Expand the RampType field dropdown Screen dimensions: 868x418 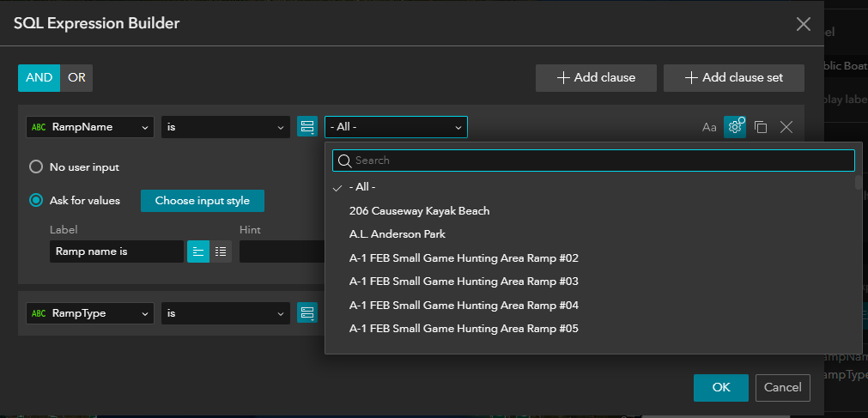90,313
